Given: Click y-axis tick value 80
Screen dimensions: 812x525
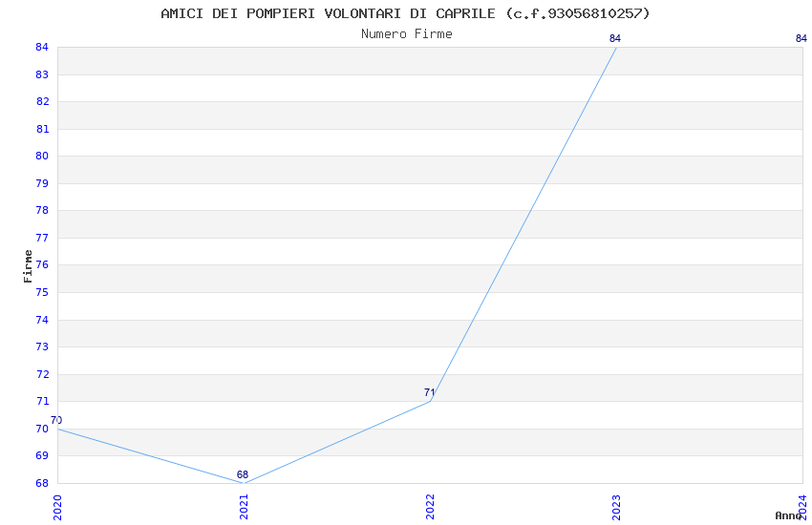Looking at the screenshot, I should click(42, 156).
